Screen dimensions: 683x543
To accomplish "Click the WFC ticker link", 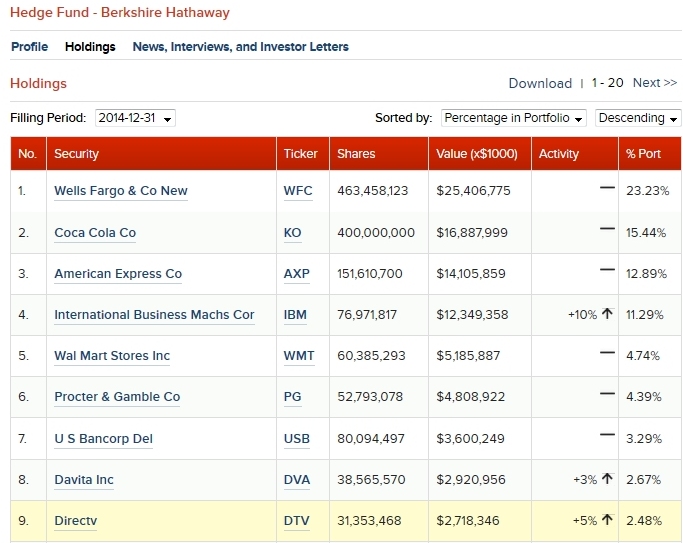I will click(x=298, y=191).
